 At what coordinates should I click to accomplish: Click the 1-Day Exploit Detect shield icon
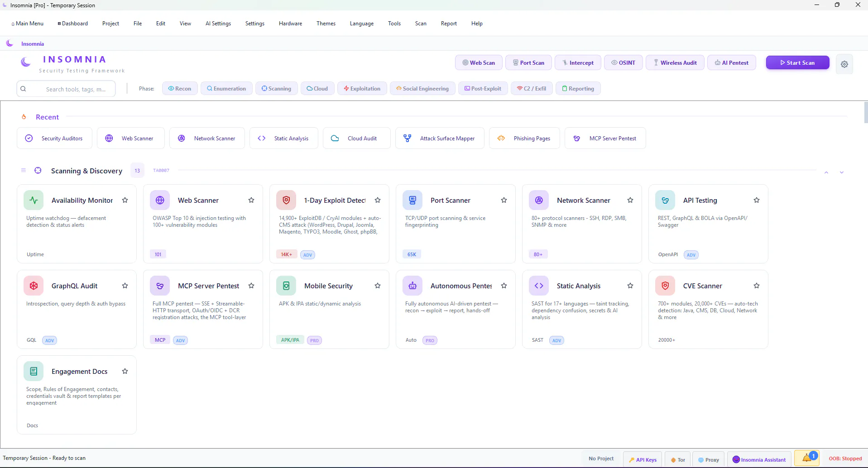click(286, 200)
